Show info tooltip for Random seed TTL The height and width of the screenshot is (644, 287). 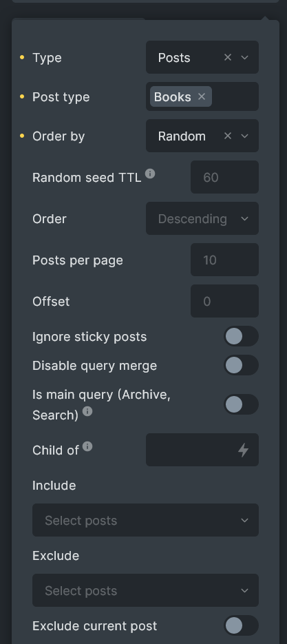(x=150, y=174)
